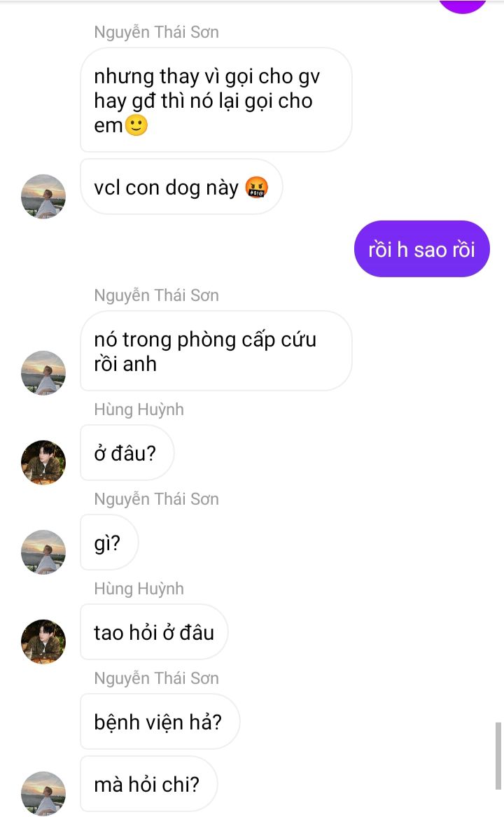The height and width of the screenshot is (817, 504).
Task: Select the "vcl con dog này" message bubble
Action: tap(181, 186)
